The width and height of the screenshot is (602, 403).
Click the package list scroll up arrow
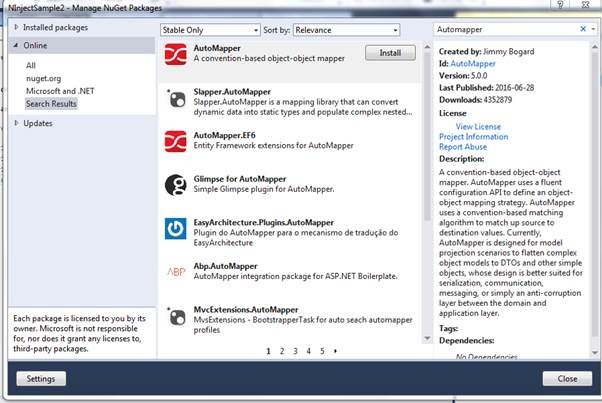(x=427, y=47)
